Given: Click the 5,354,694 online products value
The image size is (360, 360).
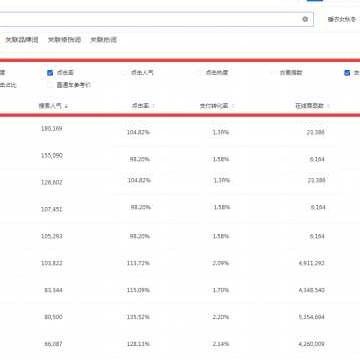Looking at the screenshot, I should pos(312,317).
